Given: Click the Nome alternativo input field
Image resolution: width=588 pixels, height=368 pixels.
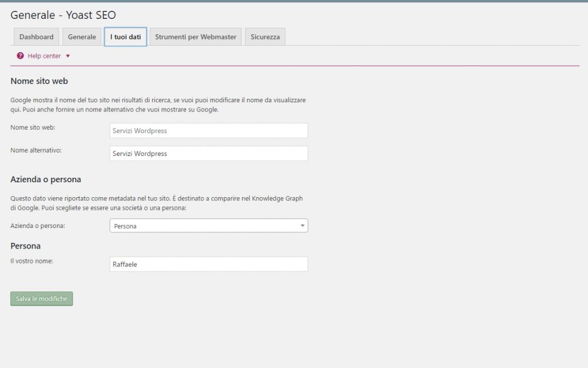Looking at the screenshot, I should pyautogui.click(x=208, y=154).
